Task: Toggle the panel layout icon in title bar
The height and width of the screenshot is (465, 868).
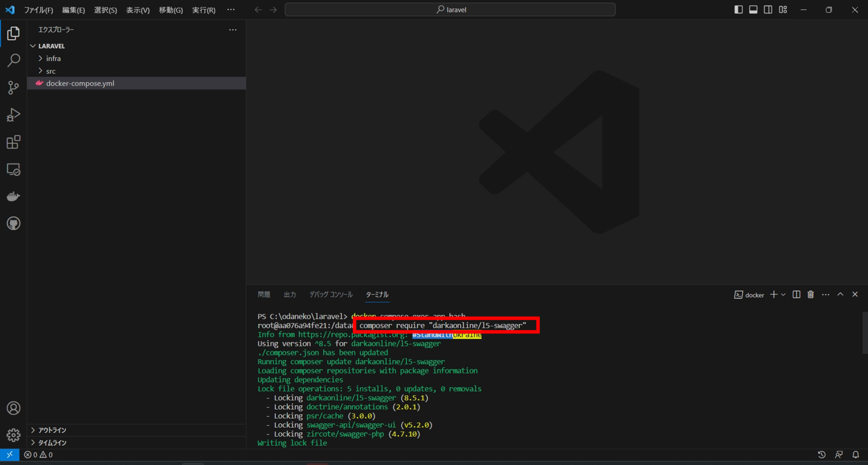Action: coord(753,9)
